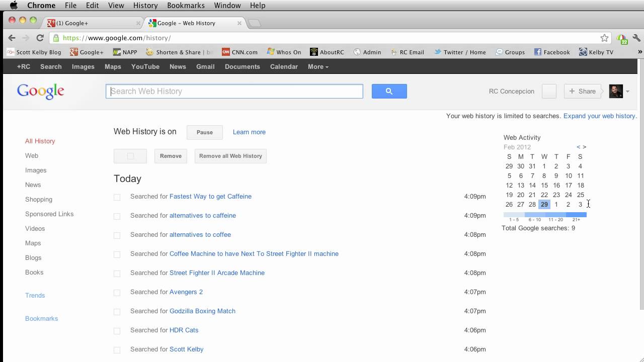The height and width of the screenshot is (362, 644).
Task: Open the Admin bookmark
Action: 367,52
